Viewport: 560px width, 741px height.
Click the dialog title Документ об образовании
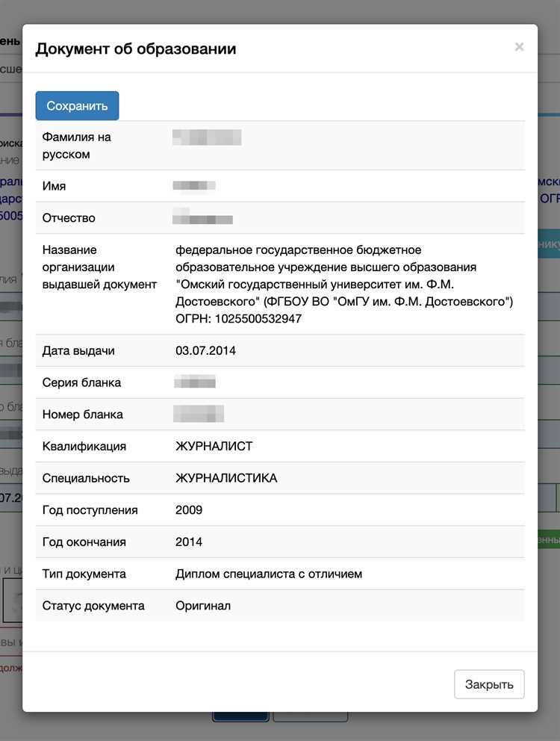pyautogui.click(x=134, y=48)
